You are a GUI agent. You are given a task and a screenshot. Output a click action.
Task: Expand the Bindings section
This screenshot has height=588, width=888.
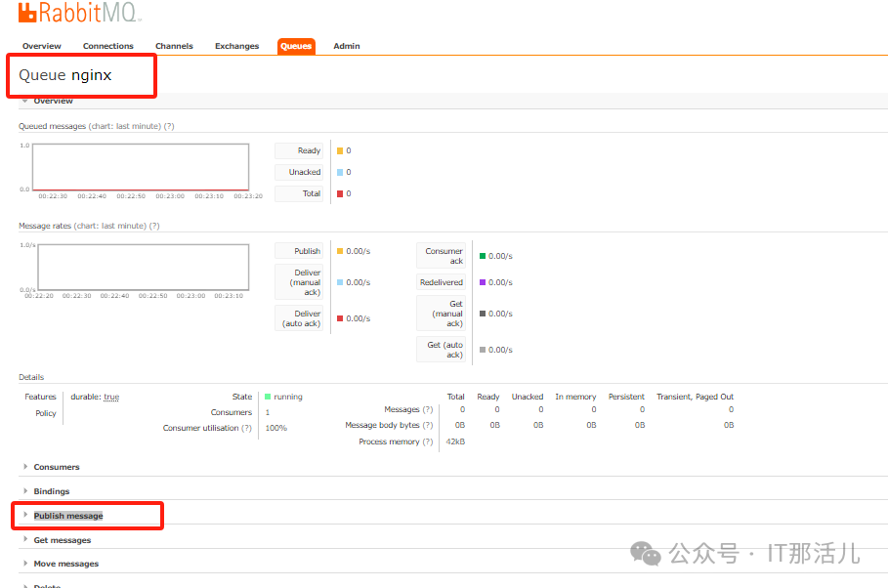[51, 491]
